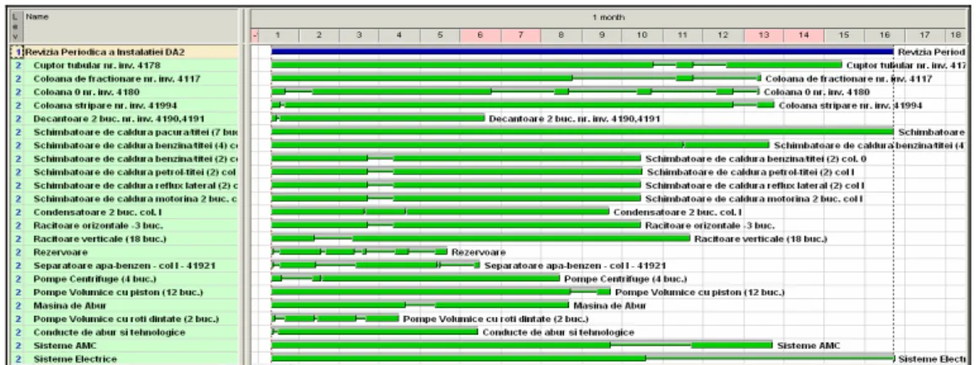Click the "Rezervoare" label in the Gantt chart
The height and width of the screenshot is (365, 980).
tap(479, 252)
